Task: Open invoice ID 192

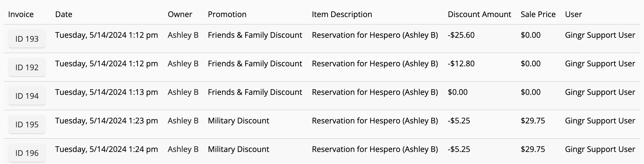Action: 27,67
